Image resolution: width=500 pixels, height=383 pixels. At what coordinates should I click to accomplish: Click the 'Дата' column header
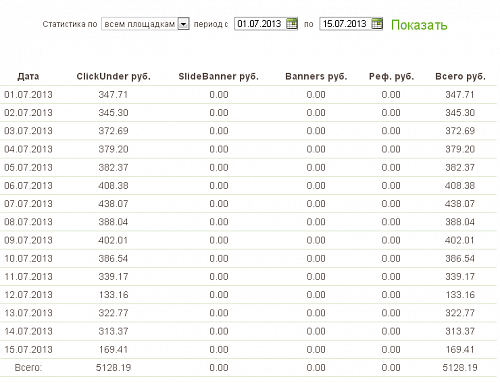click(x=28, y=76)
